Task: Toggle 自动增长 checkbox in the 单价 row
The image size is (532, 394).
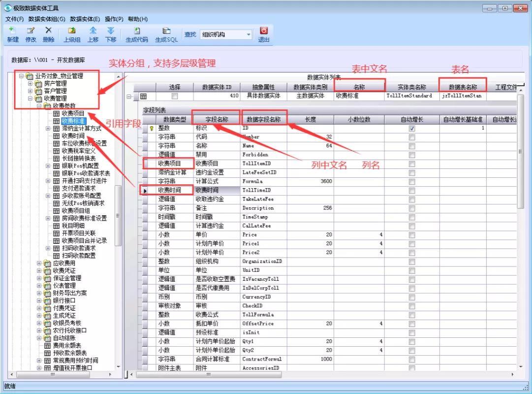Action: [x=412, y=235]
